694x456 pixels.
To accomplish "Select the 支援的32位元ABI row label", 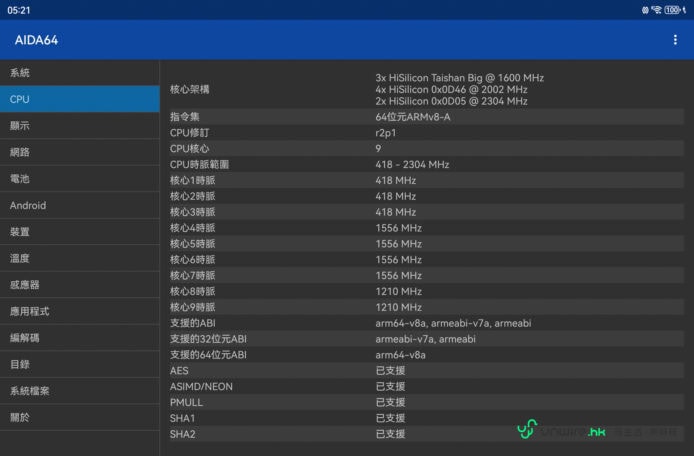I will tap(208, 339).
